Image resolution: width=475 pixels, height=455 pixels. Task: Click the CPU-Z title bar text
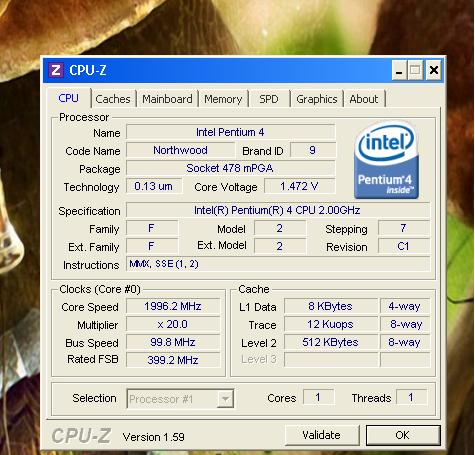(x=88, y=70)
